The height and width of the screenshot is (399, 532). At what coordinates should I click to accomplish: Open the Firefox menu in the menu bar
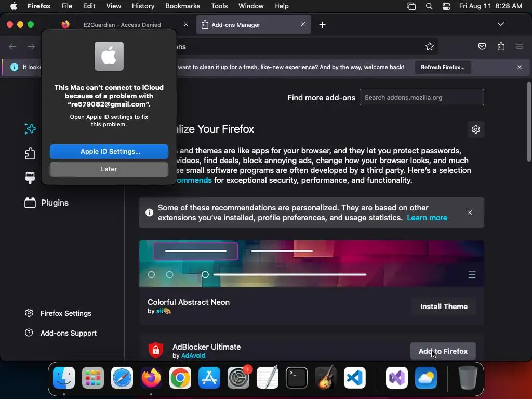39,6
